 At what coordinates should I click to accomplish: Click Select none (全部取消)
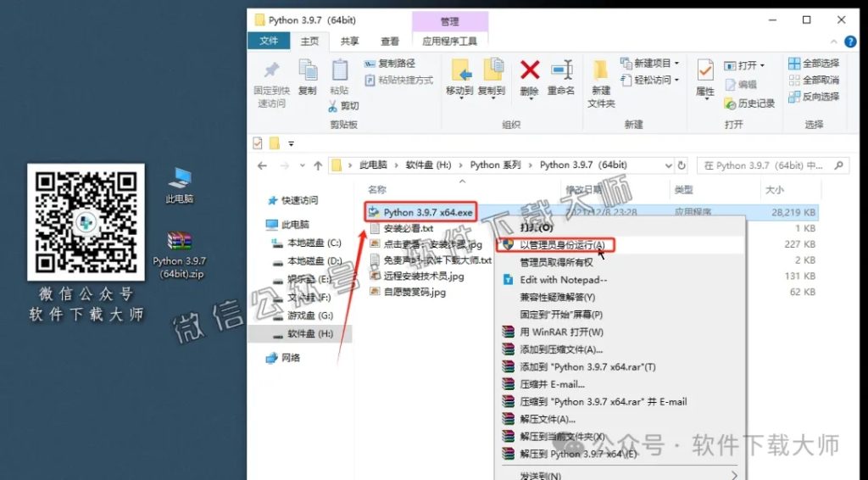814,80
